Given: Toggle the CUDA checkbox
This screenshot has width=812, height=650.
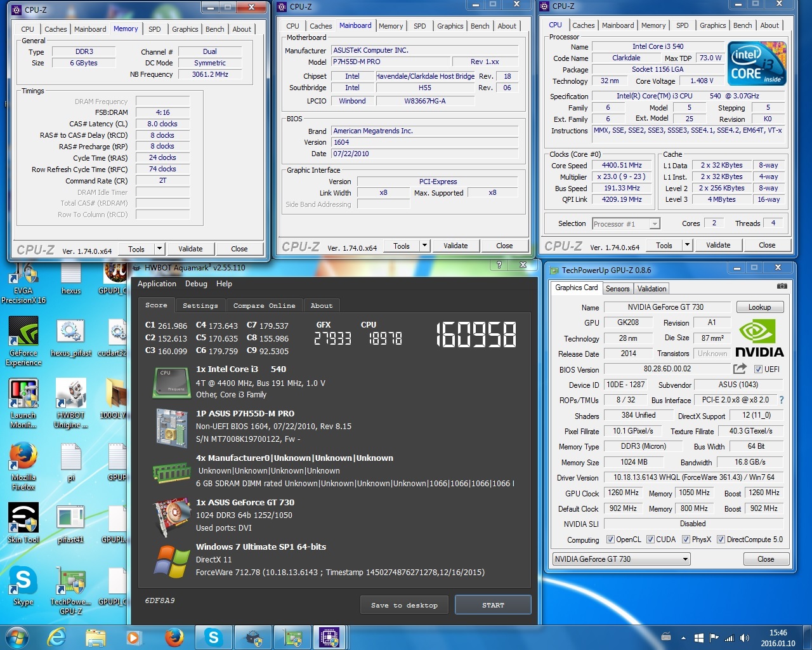Looking at the screenshot, I should click(650, 540).
